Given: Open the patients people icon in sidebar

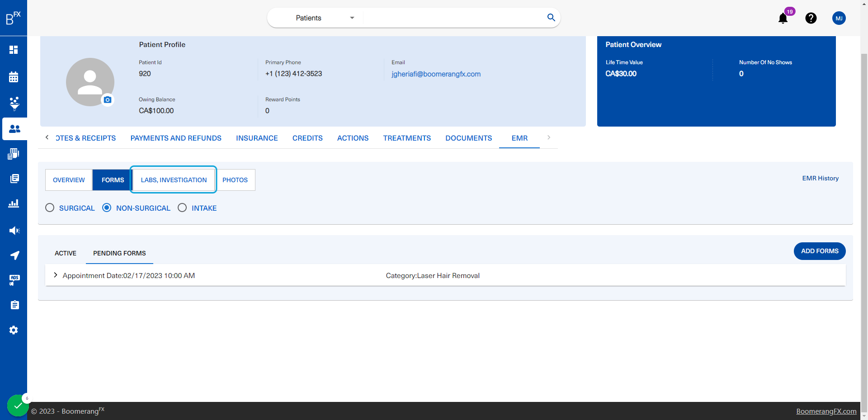Looking at the screenshot, I should (14, 129).
